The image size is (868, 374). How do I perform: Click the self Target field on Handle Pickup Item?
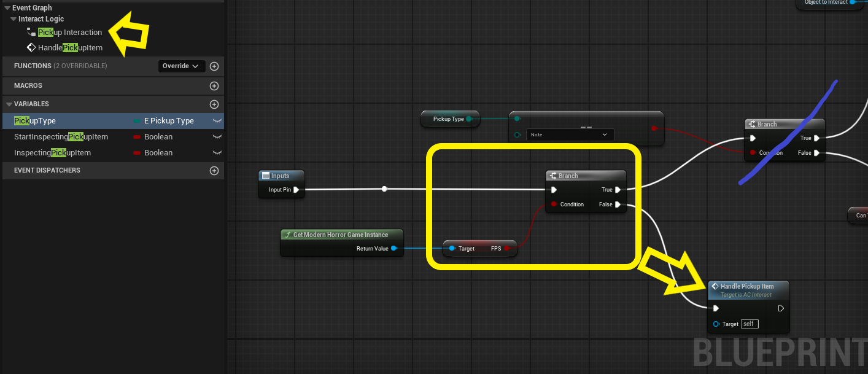749,324
